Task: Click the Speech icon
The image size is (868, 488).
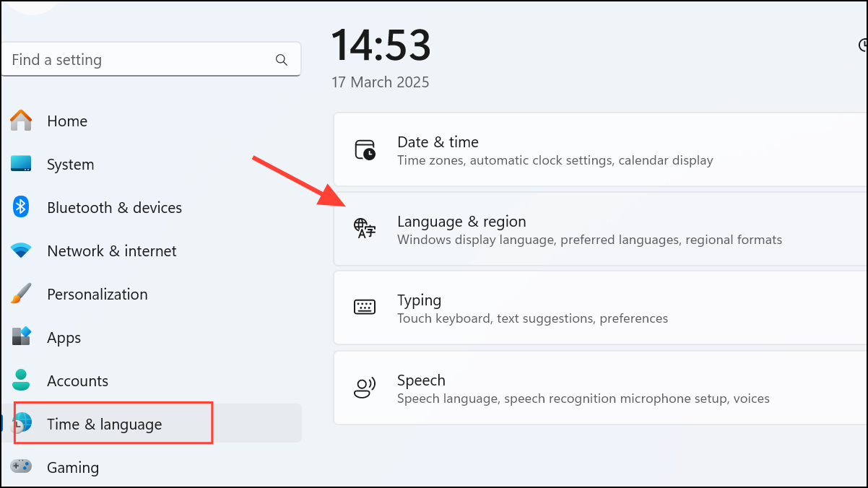Action: (x=365, y=388)
